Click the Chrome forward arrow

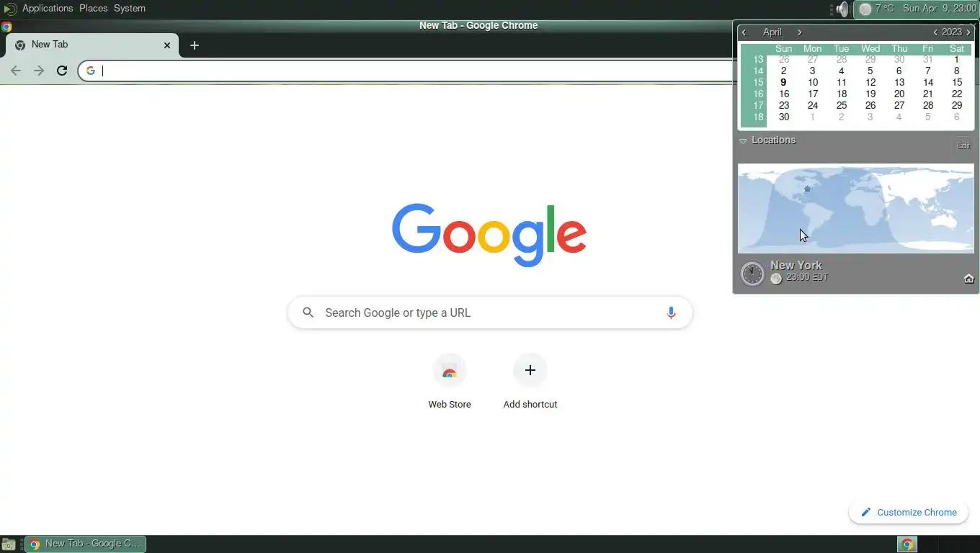tap(39, 71)
